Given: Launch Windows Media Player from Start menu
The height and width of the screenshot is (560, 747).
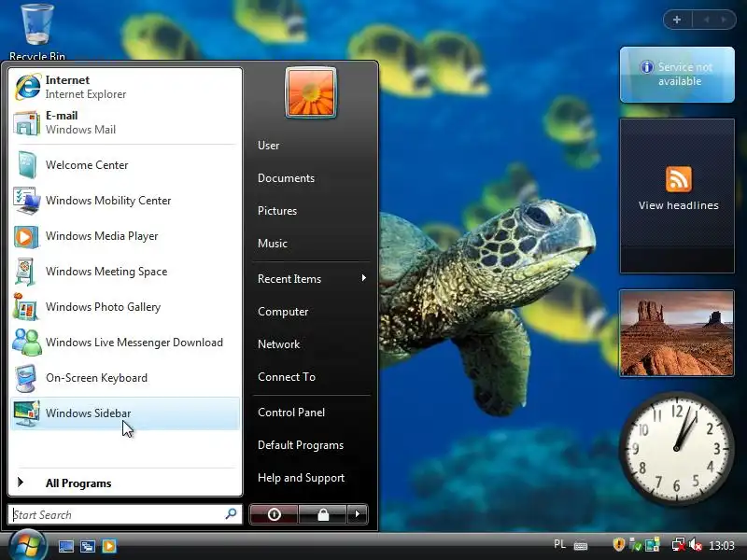Looking at the screenshot, I should [125, 236].
